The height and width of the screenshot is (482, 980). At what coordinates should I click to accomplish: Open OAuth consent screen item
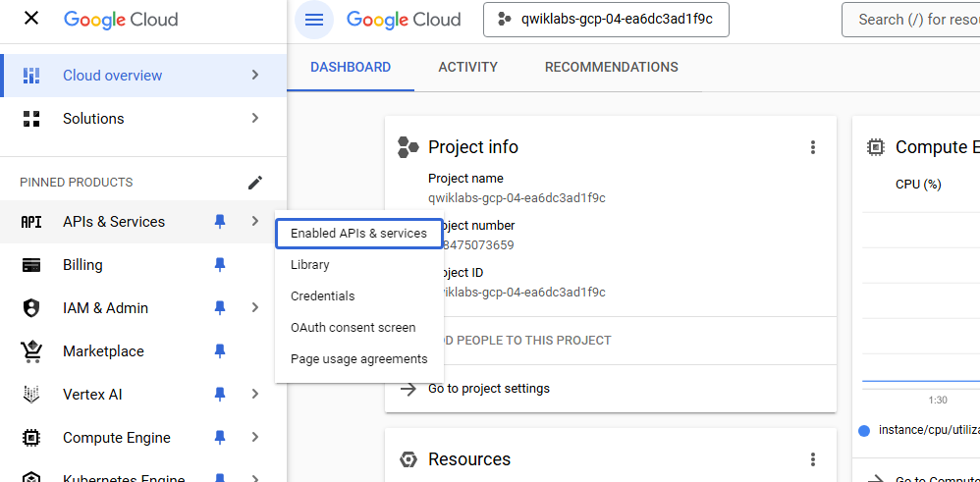tap(358, 327)
